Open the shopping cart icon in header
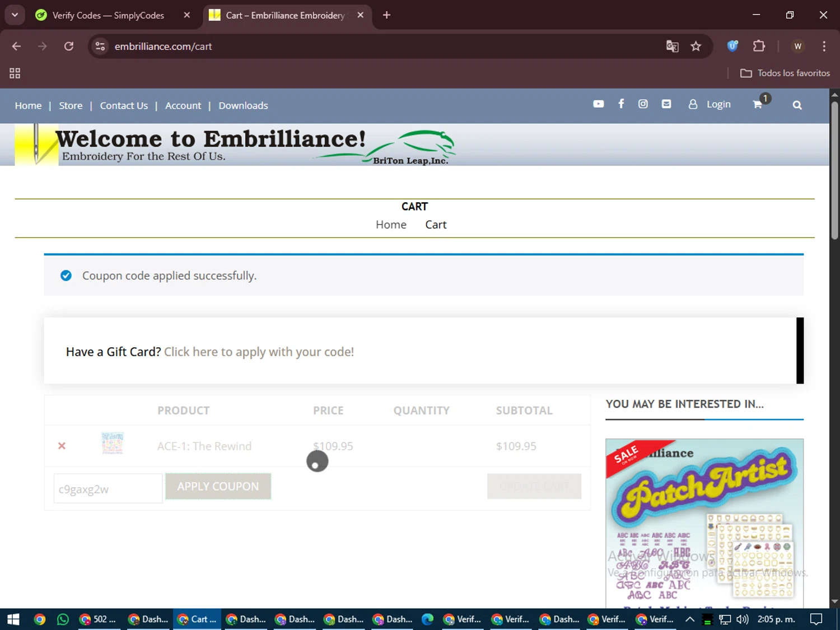840x630 pixels. (758, 104)
